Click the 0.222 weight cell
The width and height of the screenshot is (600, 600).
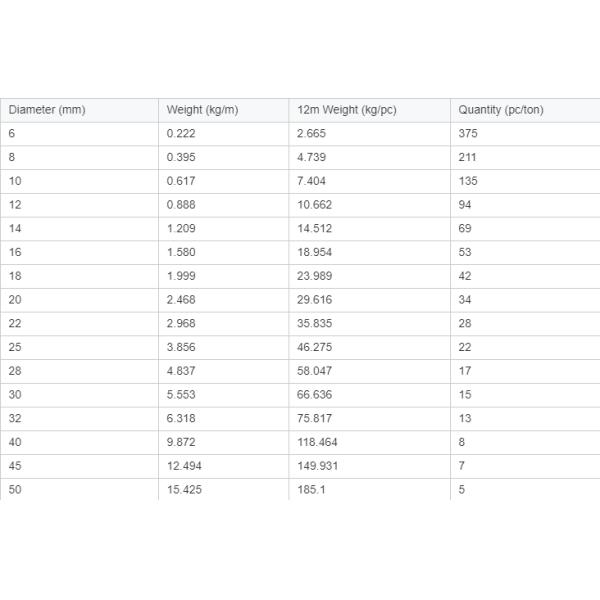pos(181,134)
